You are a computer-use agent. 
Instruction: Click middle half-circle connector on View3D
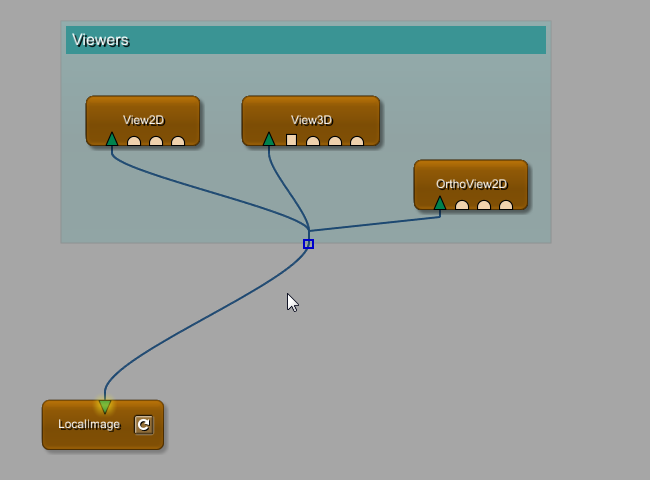(335, 141)
